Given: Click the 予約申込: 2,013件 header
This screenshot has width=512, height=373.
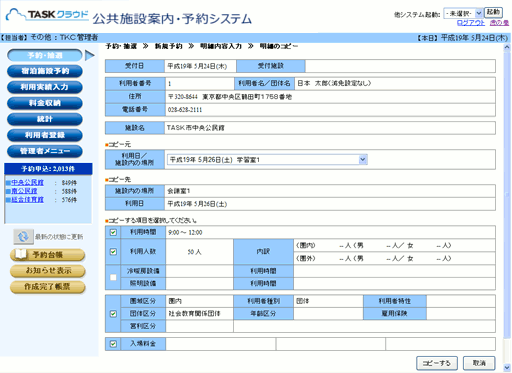Looking at the screenshot, I should 48,169.
